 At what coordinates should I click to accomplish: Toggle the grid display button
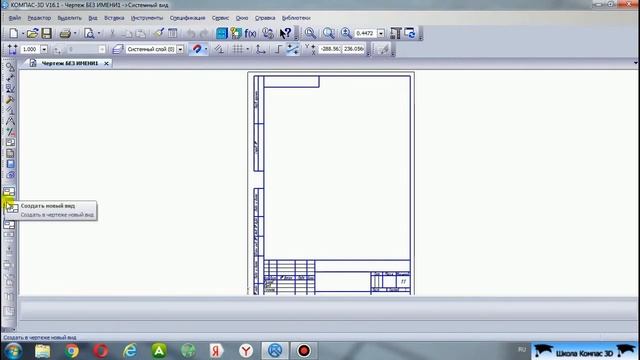point(238,49)
